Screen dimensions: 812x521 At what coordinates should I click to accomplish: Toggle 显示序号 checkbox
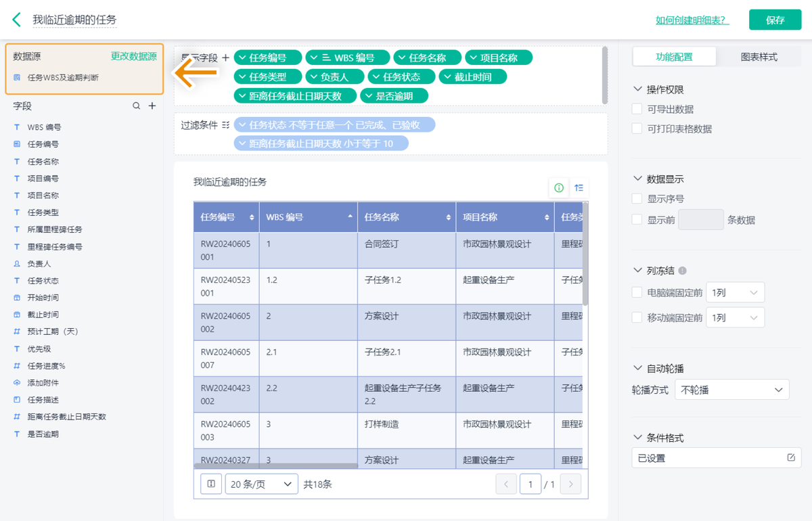pos(637,199)
